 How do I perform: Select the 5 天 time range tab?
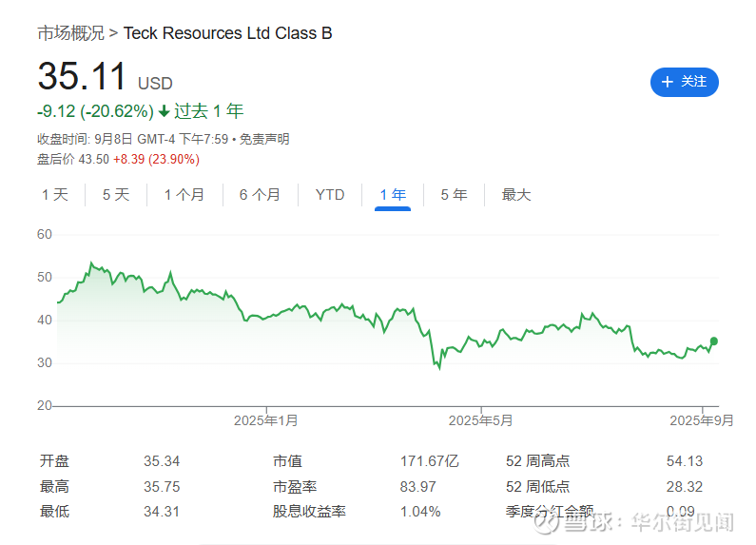tap(116, 195)
